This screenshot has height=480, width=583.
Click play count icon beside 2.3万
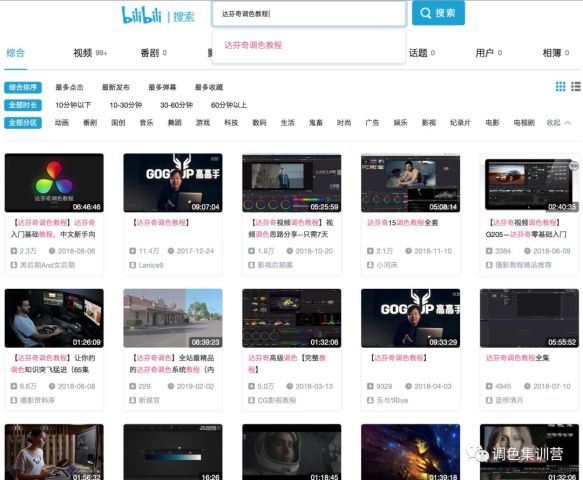click(x=14, y=251)
